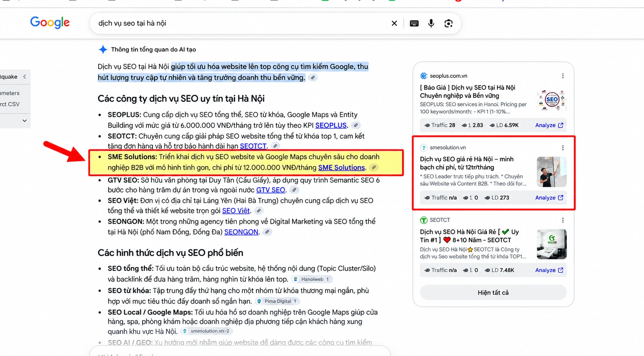Viewport: 644px width, 356px height.
Task: Open more options for smesolution.vn card
Action: click(x=563, y=148)
